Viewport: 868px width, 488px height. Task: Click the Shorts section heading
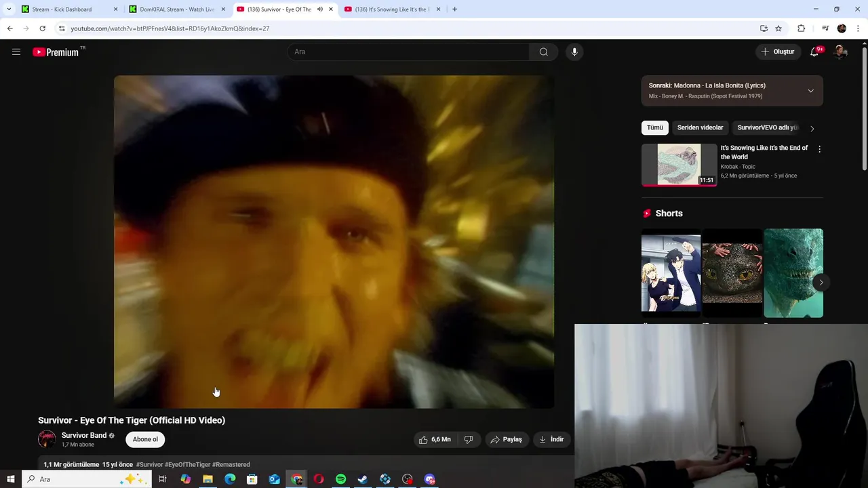(669, 213)
